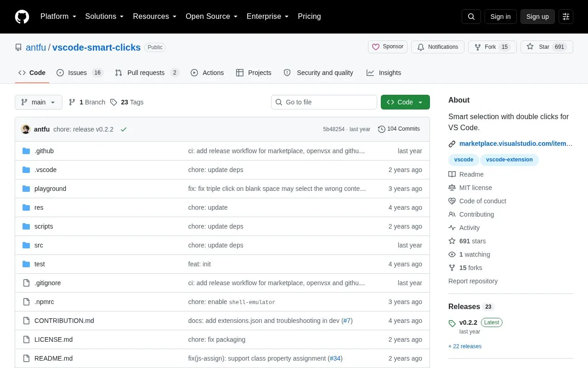Open the search magnifier button

click(x=471, y=17)
